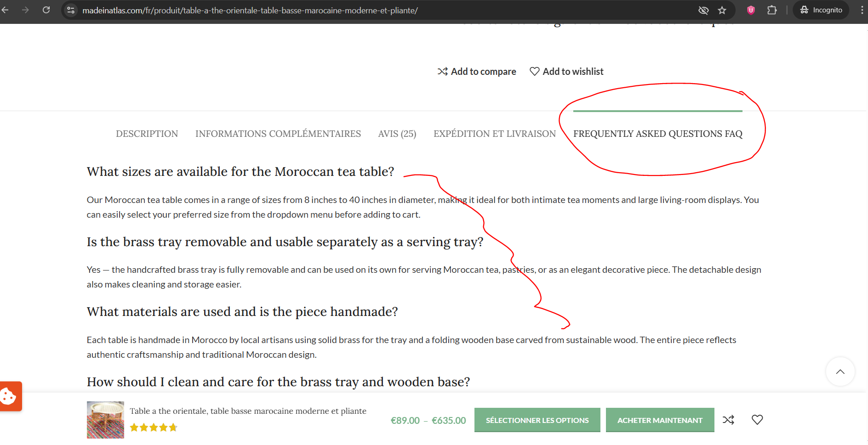Toggle the tracking protection eye icon
The width and height of the screenshot is (868, 445).
click(x=703, y=10)
